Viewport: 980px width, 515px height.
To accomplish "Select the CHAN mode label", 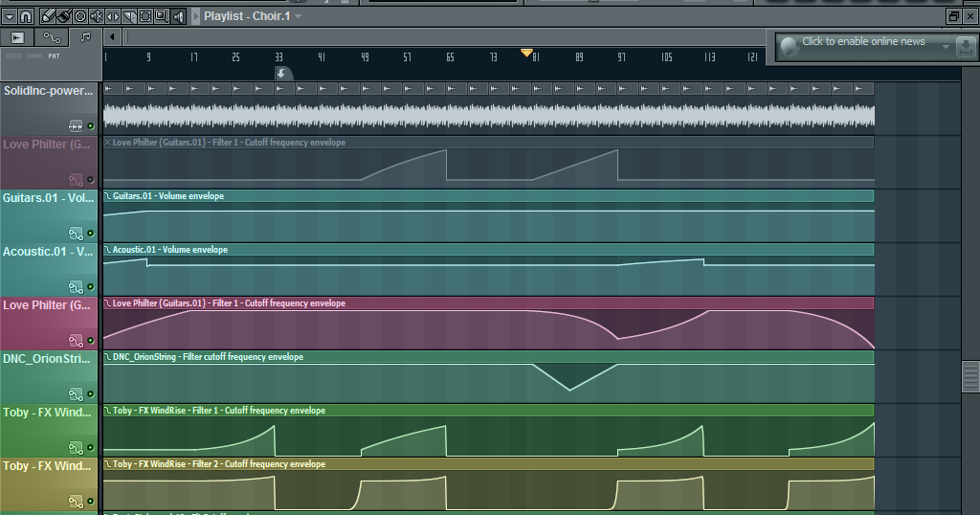I will click(35, 56).
